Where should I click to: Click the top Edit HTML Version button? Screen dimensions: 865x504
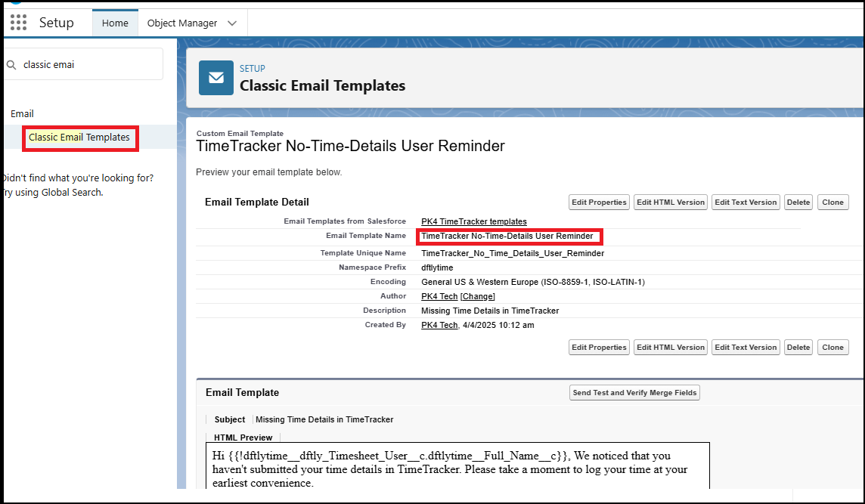coord(671,203)
